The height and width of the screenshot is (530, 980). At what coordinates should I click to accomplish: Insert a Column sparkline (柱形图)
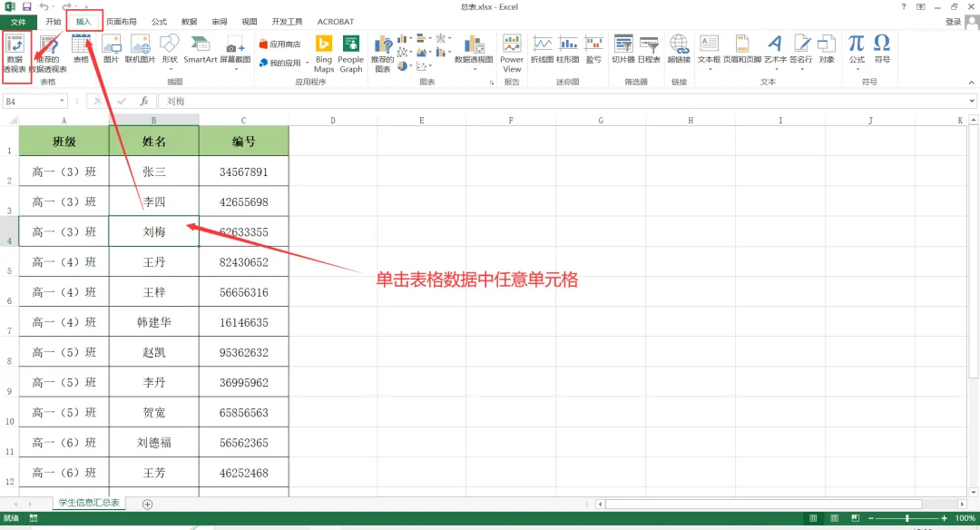tap(567, 49)
